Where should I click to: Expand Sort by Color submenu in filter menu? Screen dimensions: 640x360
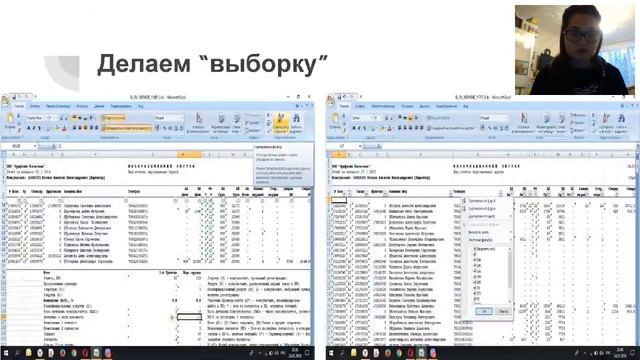[x=487, y=216]
